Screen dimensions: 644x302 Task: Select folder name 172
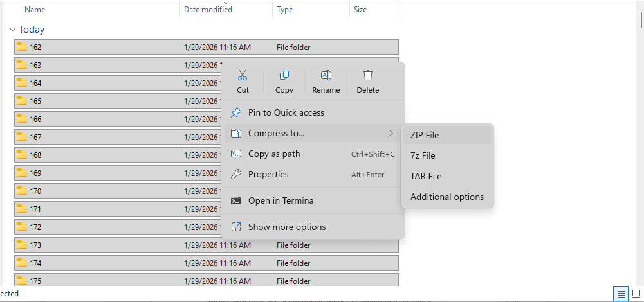(35, 227)
